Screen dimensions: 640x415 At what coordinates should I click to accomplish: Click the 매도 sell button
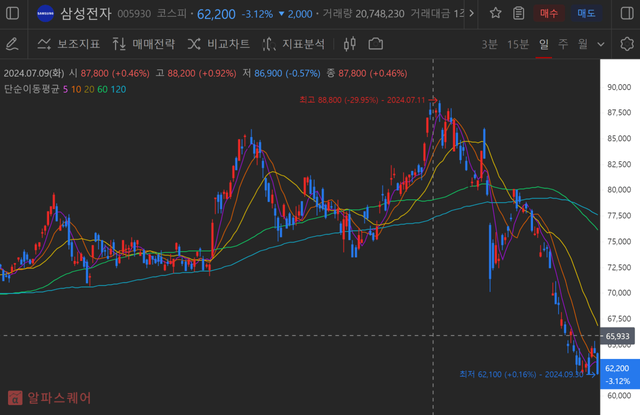coord(587,14)
